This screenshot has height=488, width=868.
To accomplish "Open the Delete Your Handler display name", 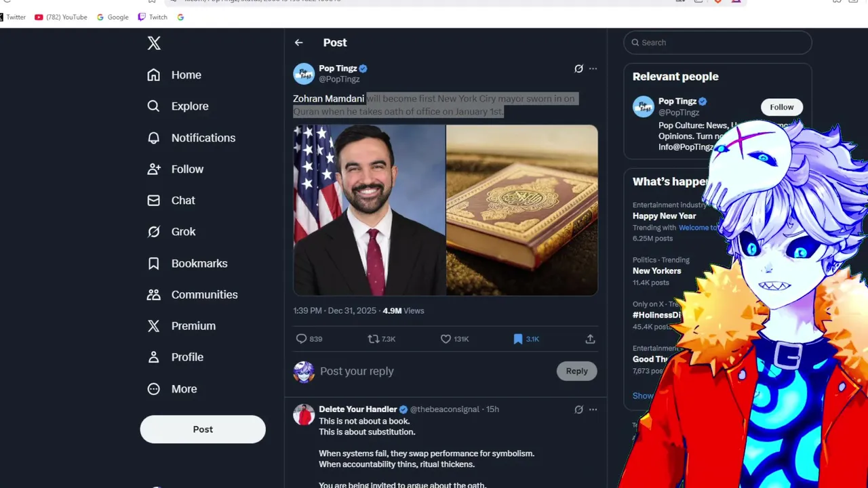I will point(358,409).
